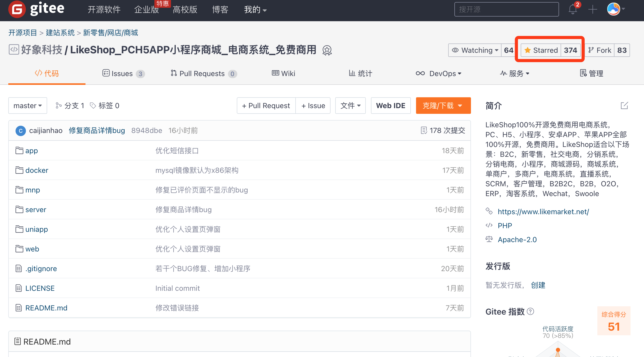The image size is (644, 357).
Task: Click the recommended-project badge icon beside title
Action: tap(327, 50)
